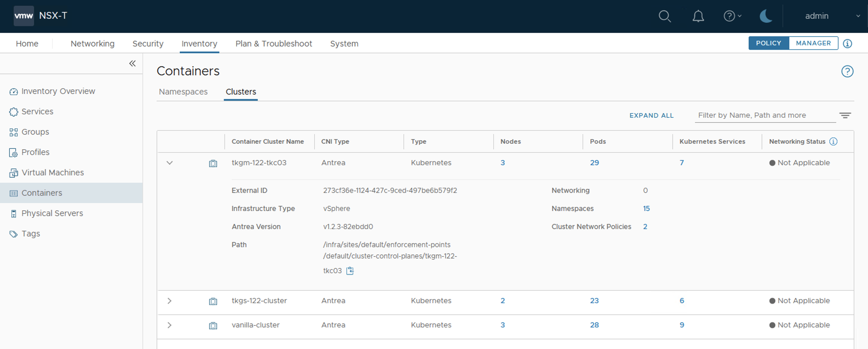Click the VMware logo icon
Image resolution: width=868 pixels, height=349 pixels.
[x=23, y=16]
